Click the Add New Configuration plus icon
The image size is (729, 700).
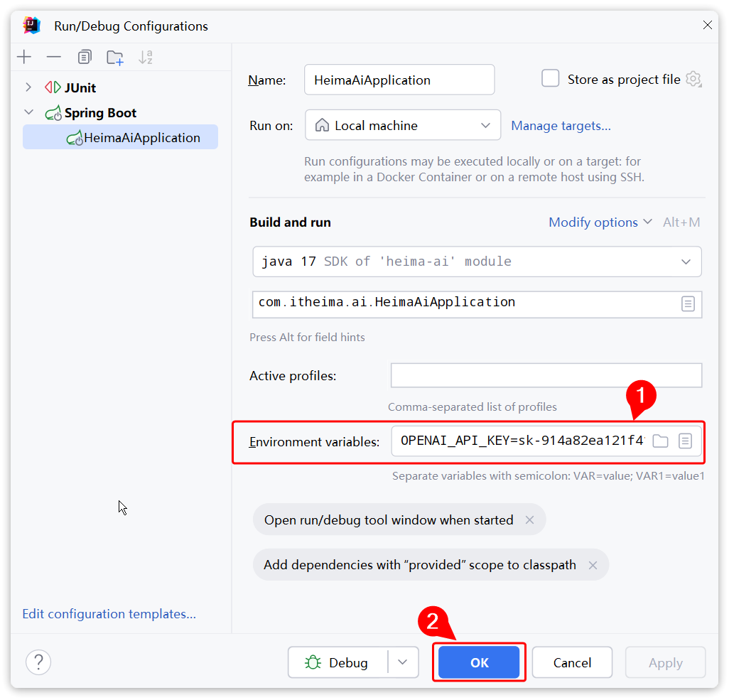(24, 58)
